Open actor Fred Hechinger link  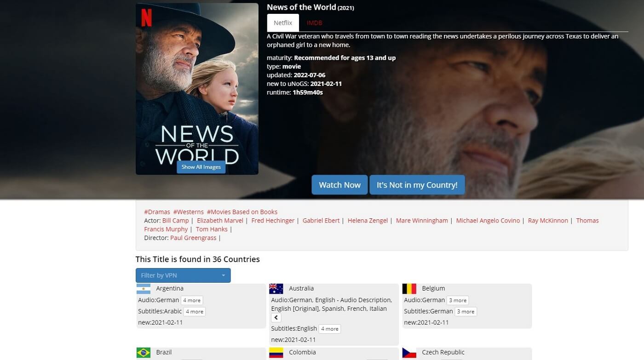point(273,221)
